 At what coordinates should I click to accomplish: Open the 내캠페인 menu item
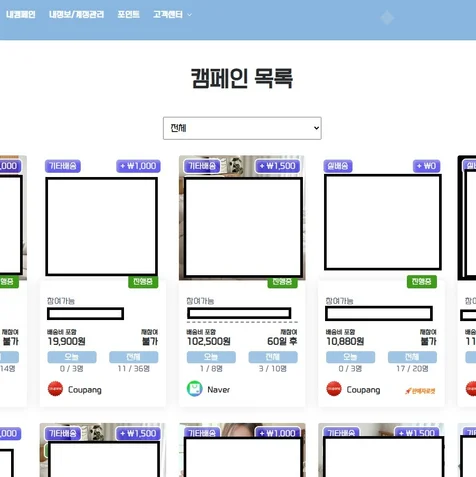[21, 14]
